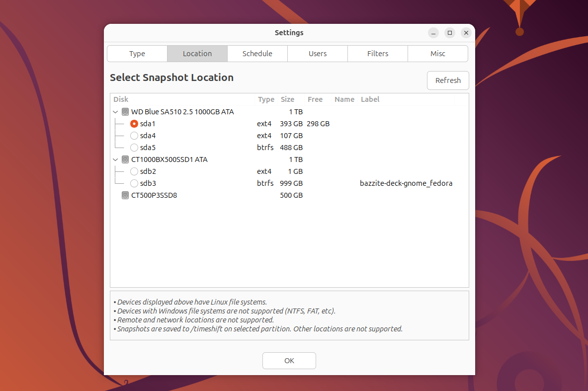Click the CT500P3SSD8 disk name
The image size is (588, 391).
[x=154, y=195]
